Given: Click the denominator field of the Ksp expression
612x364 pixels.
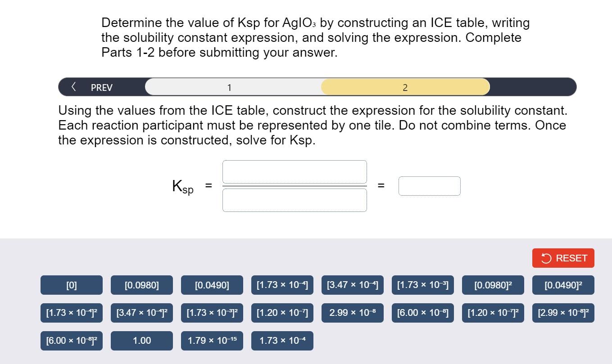Looking at the screenshot, I should [295, 199].
